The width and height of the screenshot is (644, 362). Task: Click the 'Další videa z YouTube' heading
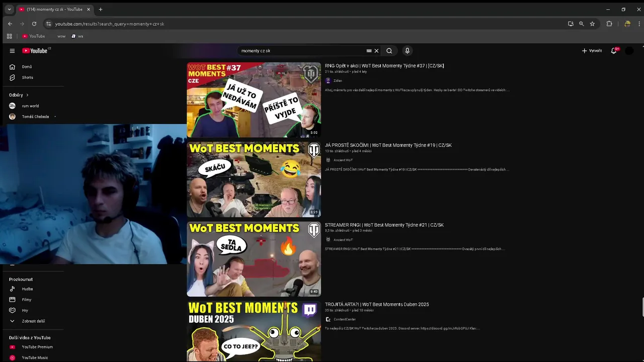coord(30,338)
